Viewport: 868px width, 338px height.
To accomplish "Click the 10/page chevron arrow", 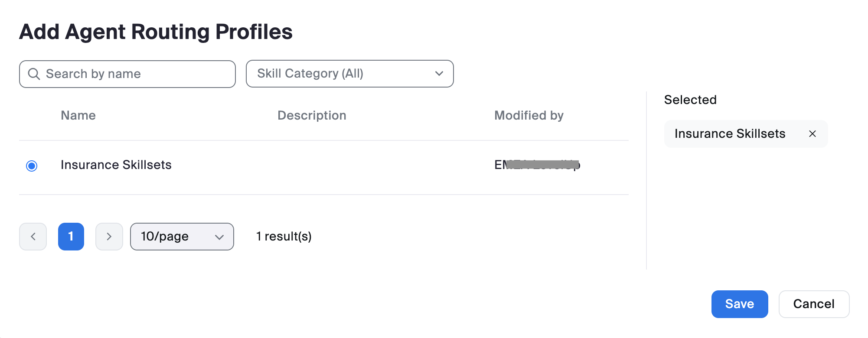I will tap(219, 237).
